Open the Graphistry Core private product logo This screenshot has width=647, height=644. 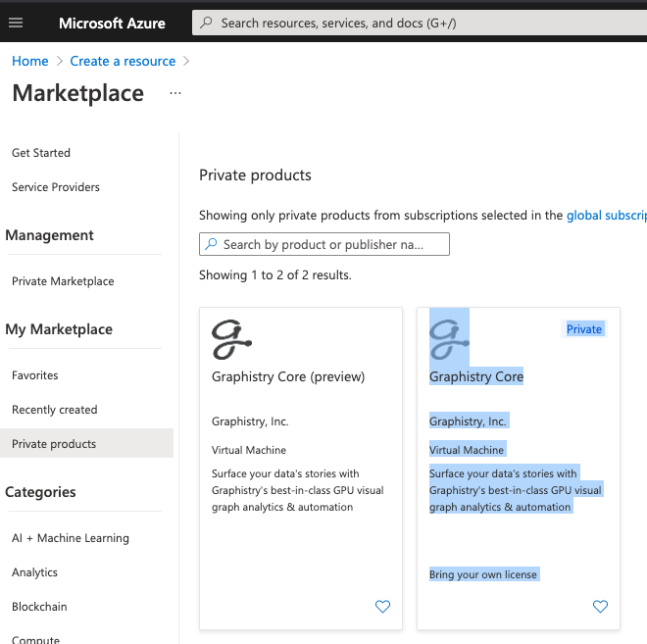coord(449,339)
